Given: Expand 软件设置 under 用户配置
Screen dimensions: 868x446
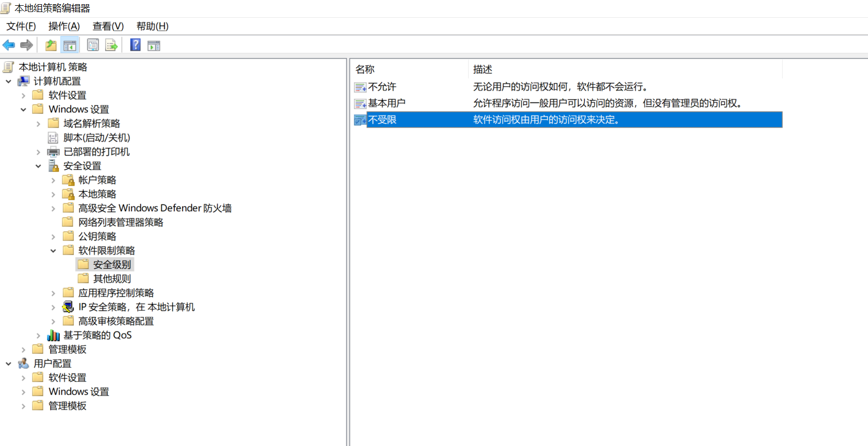Looking at the screenshot, I should click(23, 378).
